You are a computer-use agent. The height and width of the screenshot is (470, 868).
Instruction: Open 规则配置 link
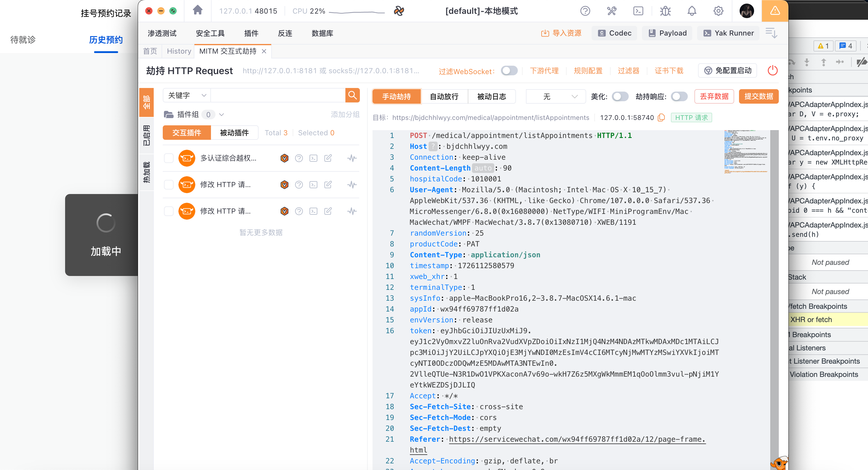[588, 71]
